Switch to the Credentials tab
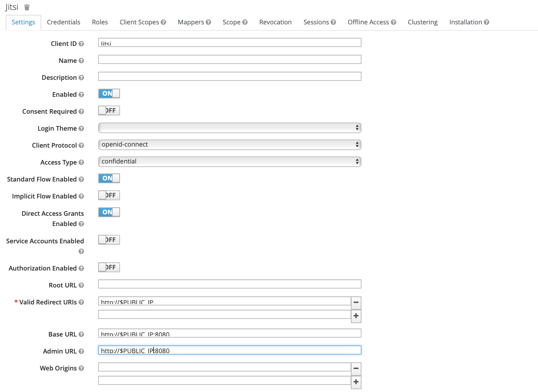 [64, 22]
